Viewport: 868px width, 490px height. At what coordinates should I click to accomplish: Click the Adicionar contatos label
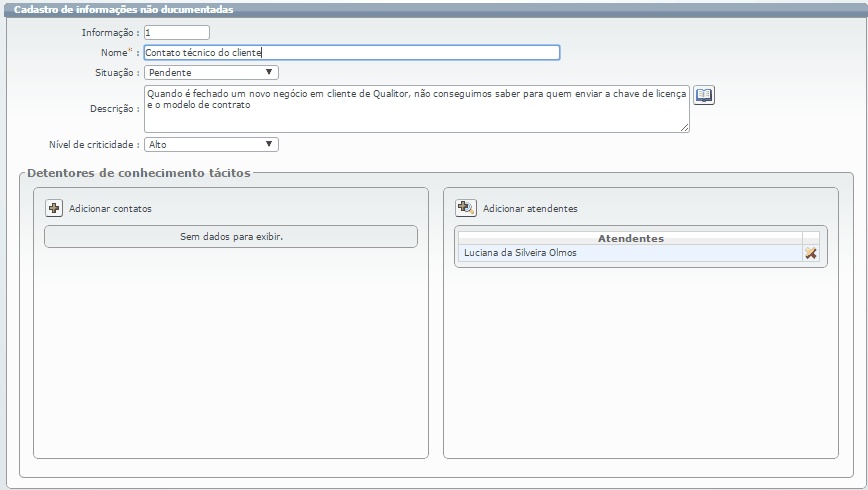[110, 209]
